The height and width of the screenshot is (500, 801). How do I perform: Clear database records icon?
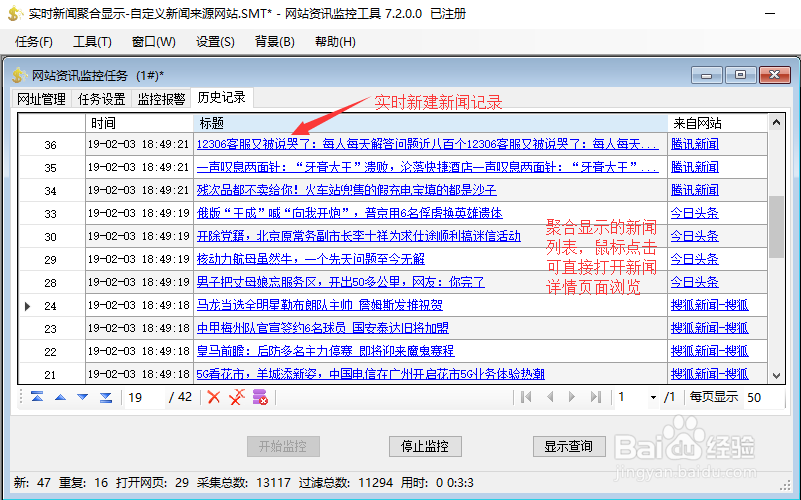click(260, 397)
